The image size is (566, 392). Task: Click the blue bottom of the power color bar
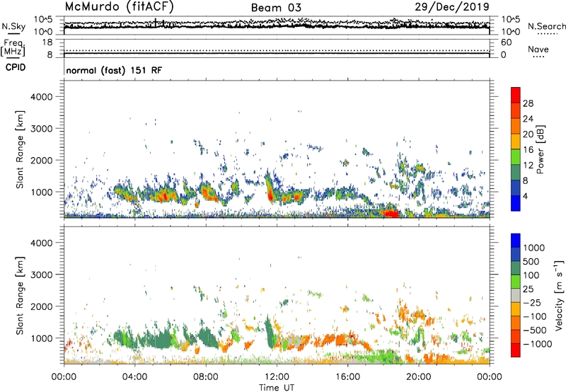pyautogui.click(x=516, y=203)
